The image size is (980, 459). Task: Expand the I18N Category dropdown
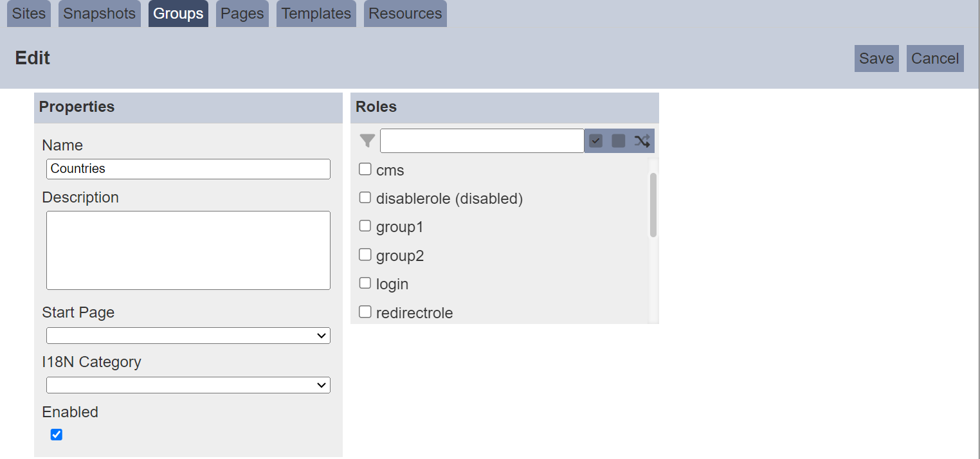pos(188,385)
